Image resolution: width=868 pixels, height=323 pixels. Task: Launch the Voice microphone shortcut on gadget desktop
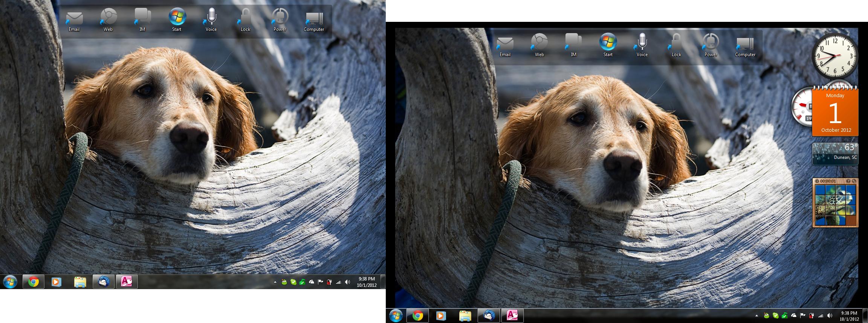tap(642, 46)
